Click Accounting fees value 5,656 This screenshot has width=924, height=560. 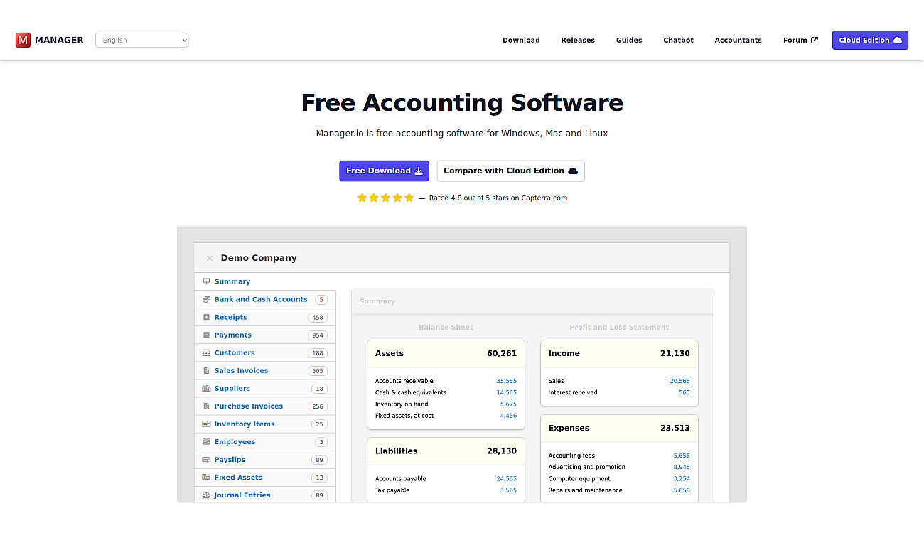coord(682,456)
